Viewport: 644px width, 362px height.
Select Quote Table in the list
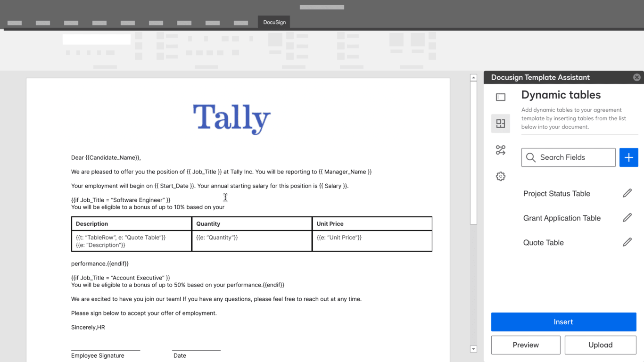coord(543,243)
